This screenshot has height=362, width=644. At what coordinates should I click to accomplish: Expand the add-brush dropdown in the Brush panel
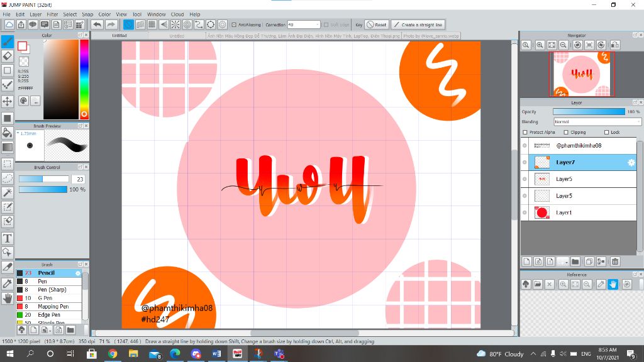coord(50,330)
